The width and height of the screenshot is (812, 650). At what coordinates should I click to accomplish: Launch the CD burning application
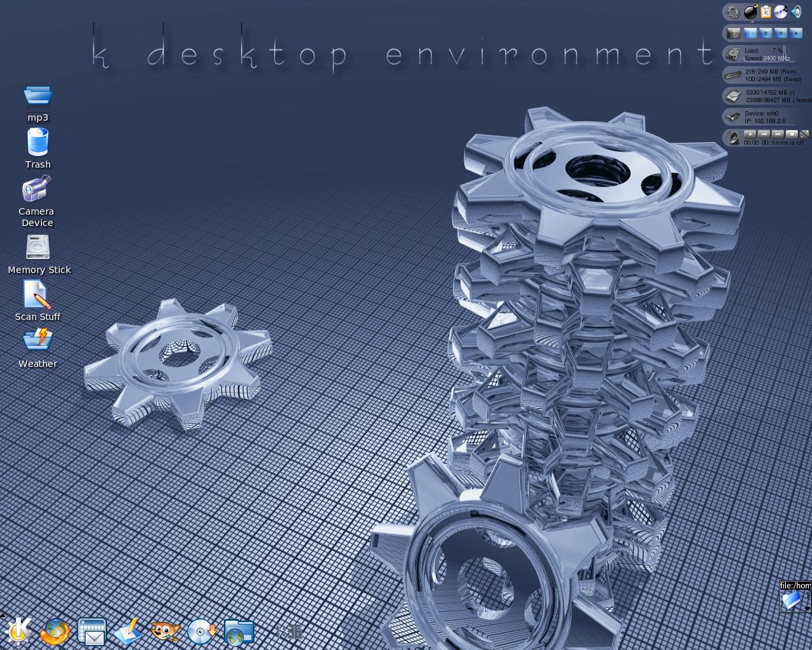tap(202, 632)
